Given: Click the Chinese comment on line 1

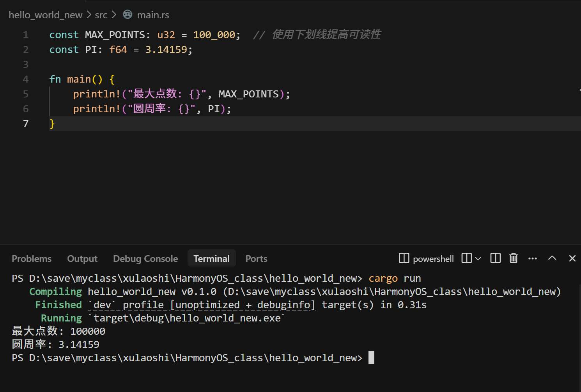Looking at the screenshot, I should click(x=317, y=35).
